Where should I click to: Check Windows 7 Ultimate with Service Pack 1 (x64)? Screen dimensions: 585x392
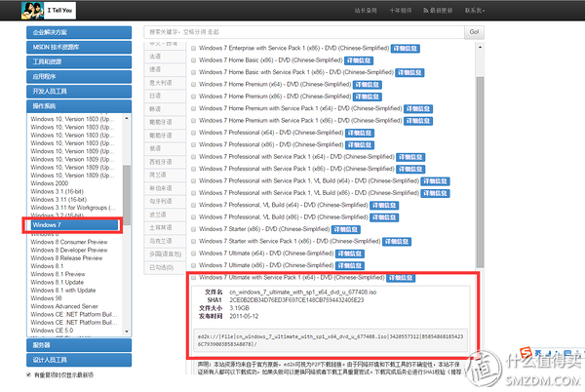coord(193,278)
